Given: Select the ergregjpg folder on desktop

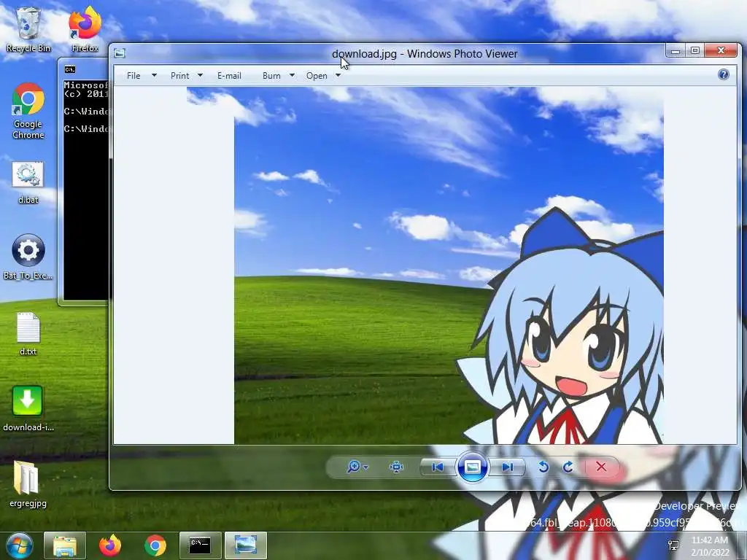Looking at the screenshot, I should point(28,483).
